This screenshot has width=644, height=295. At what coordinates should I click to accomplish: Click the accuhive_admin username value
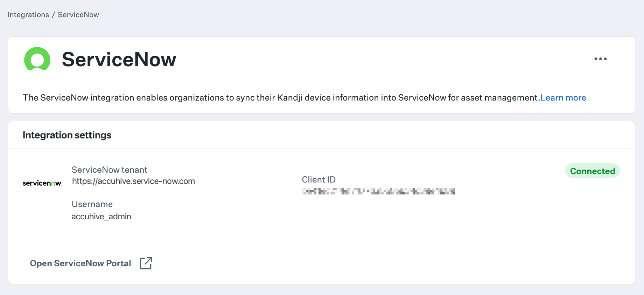pyautogui.click(x=101, y=216)
